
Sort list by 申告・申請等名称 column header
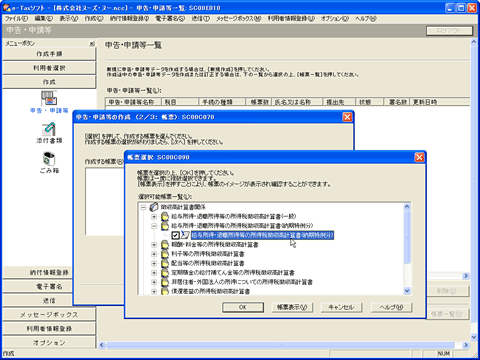click(133, 102)
